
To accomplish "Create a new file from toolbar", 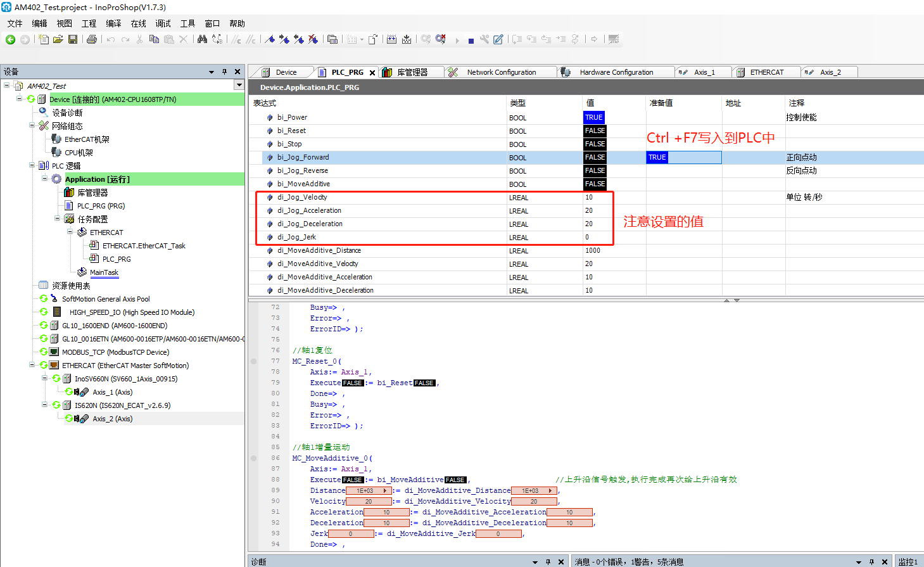I will click(x=44, y=39).
